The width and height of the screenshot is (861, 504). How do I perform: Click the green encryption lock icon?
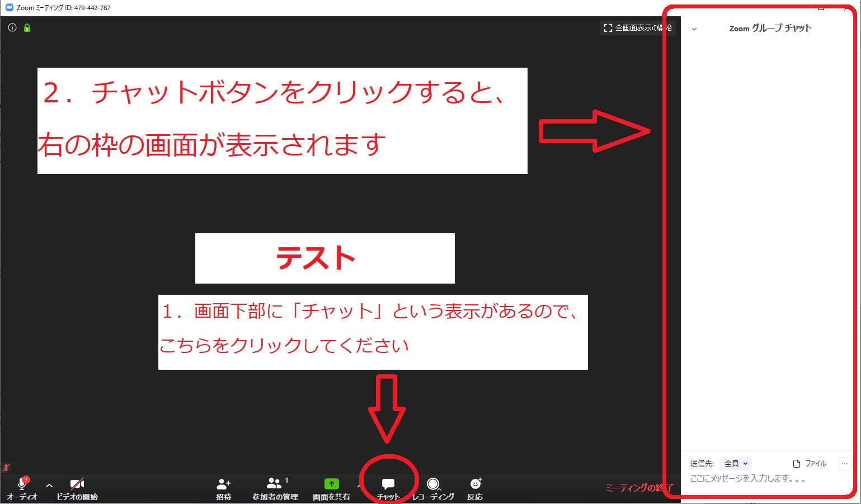pyautogui.click(x=27, y=28)
